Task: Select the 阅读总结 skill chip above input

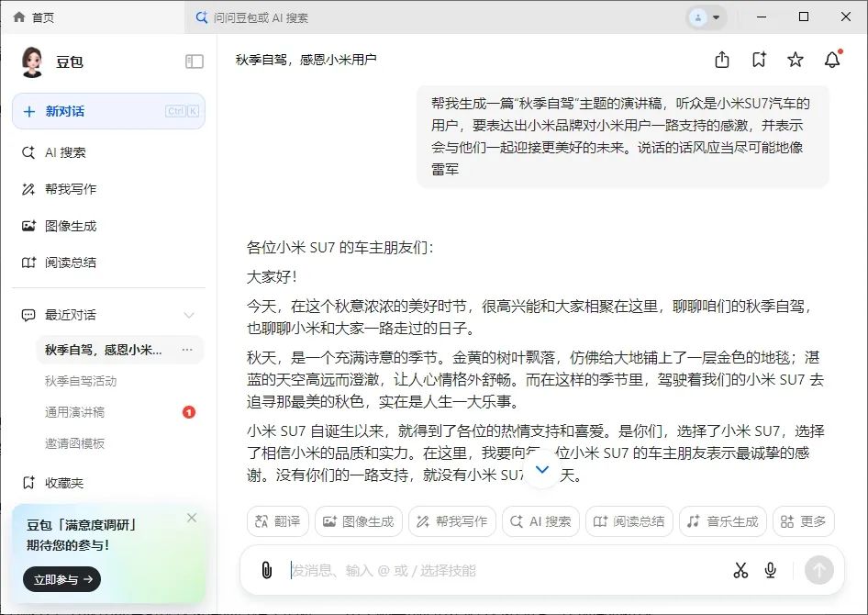Action: click(x=629, y=521)
